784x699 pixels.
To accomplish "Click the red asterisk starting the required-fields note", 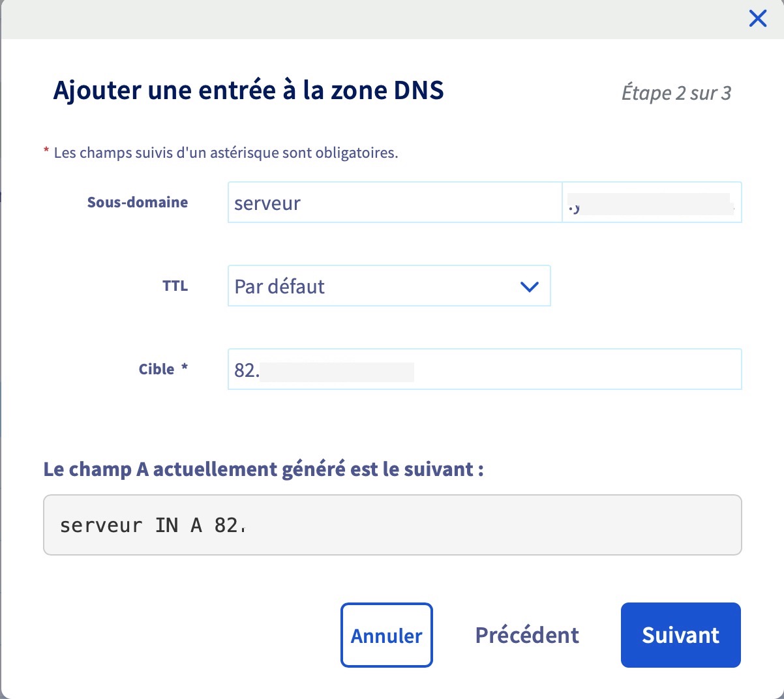I will [46, 152].
